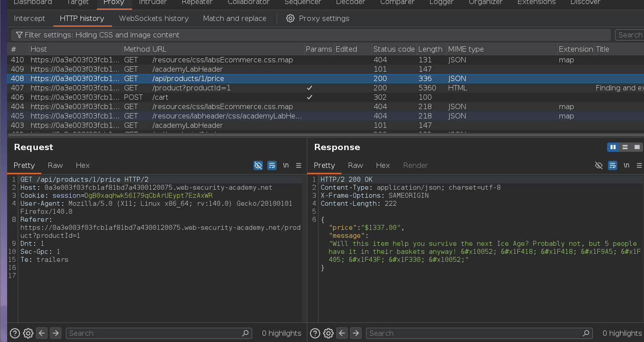The width and height of the screenshot is (644, 342).
Task: Open filter settings bar
Action: (x=311, y=35)
